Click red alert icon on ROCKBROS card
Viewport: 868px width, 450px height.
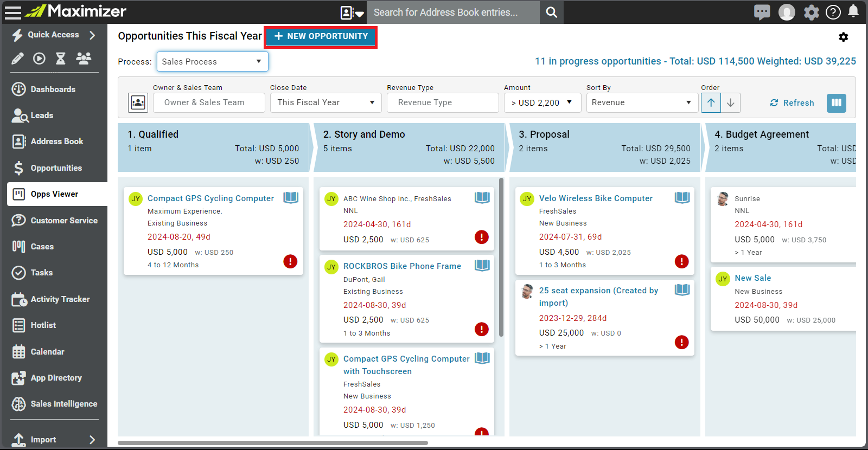coord(482,329)
